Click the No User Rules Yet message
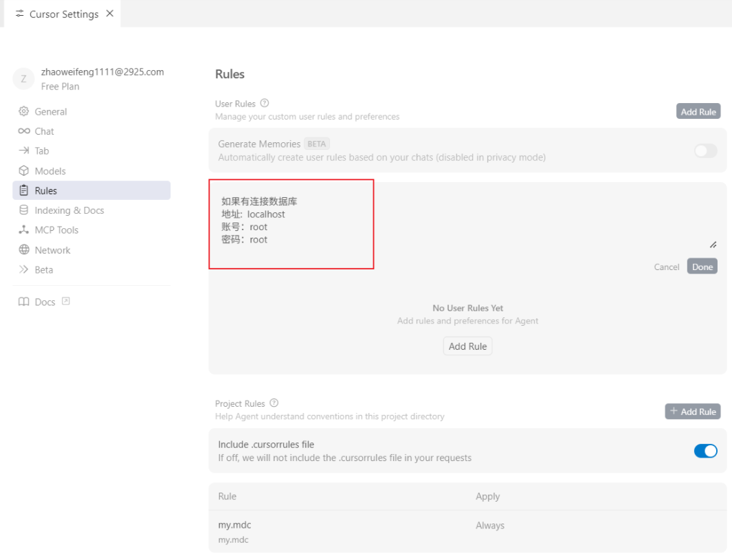 (x=467, y=308)
